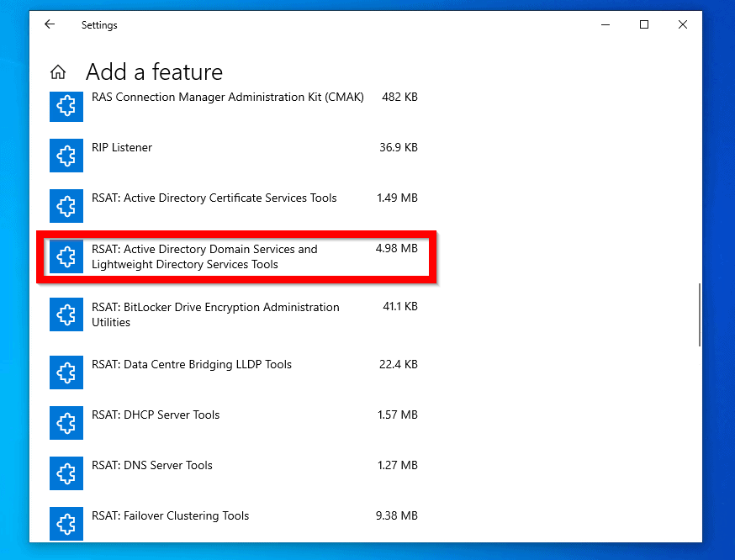Choose RSAT: Failover Clustering Tools
Screen dimensions: 735x560
[170, 516]
